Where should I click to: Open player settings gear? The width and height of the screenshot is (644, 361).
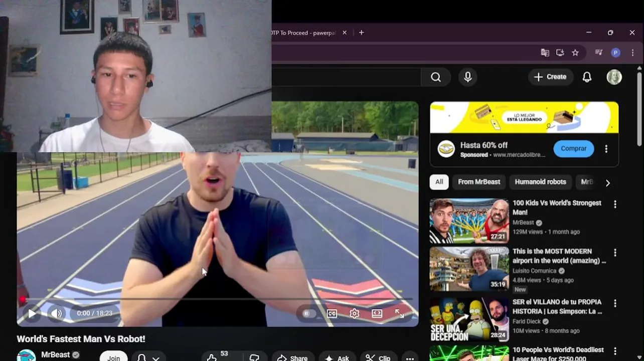[x=354, y=313]
